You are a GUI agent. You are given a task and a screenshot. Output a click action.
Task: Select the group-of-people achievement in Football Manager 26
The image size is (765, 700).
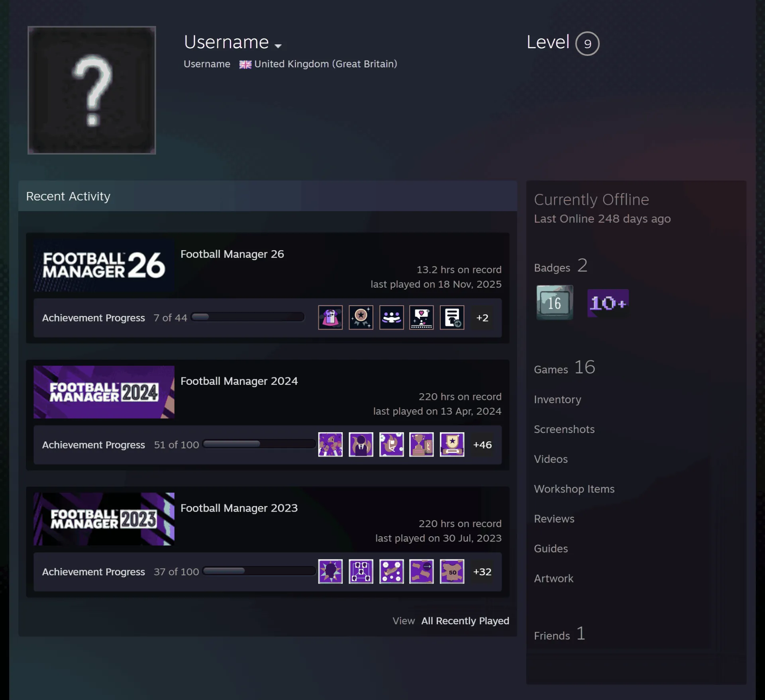(391, 318)
